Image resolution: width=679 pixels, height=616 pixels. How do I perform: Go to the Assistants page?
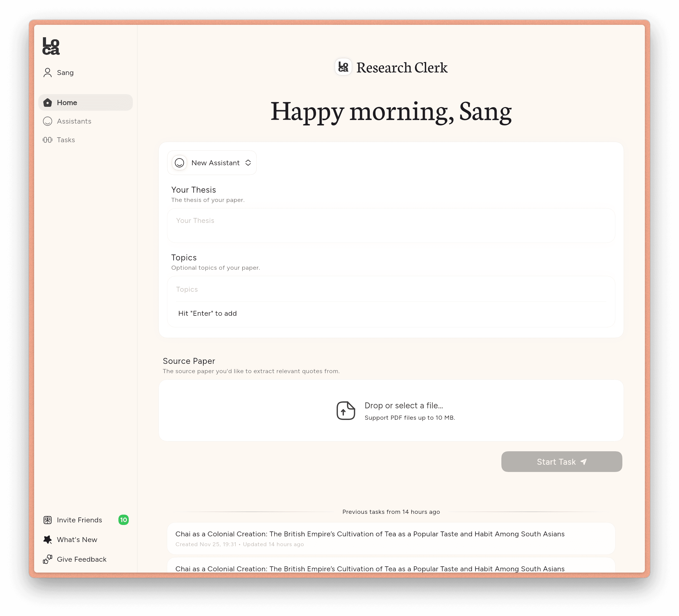pos(74,121)
